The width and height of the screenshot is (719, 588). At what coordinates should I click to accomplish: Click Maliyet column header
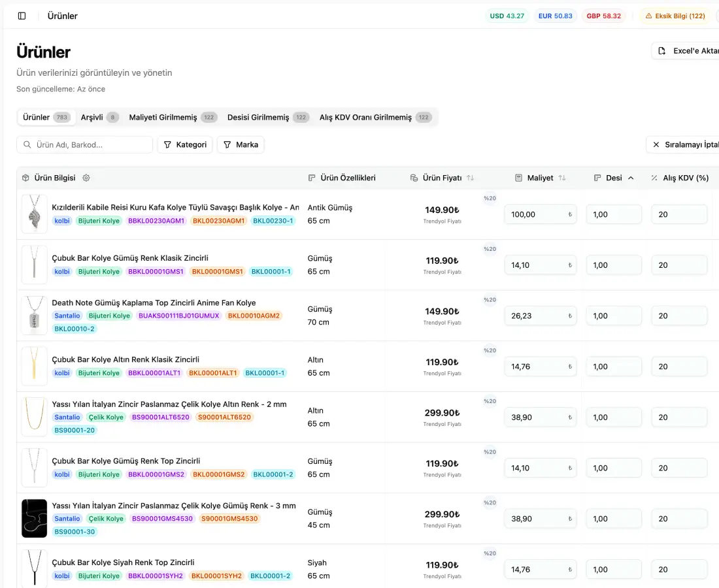pyautogui.click(x=540, y=178)
